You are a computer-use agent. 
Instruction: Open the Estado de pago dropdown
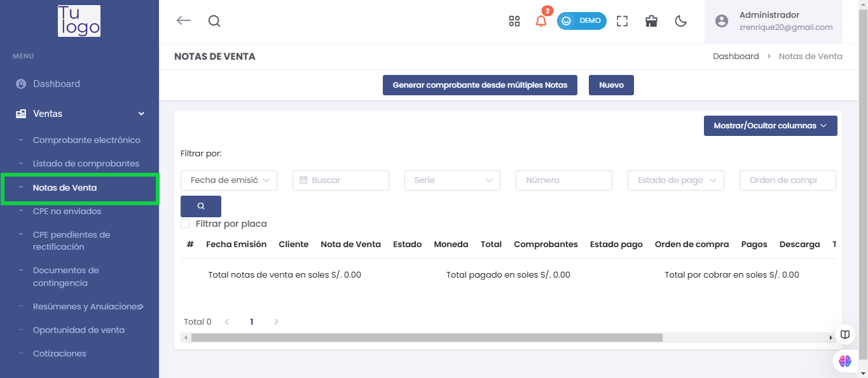(675, 180)
